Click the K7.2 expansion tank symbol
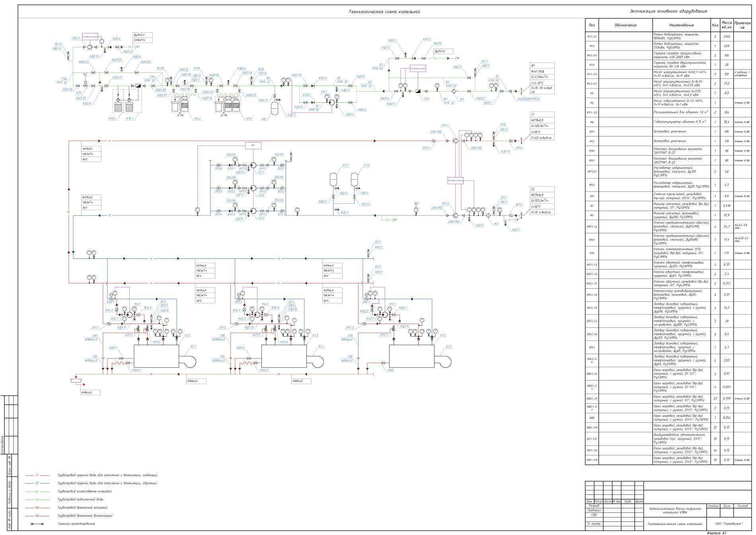Viewport: 756px width, 535px height. [x=354, y=179]
